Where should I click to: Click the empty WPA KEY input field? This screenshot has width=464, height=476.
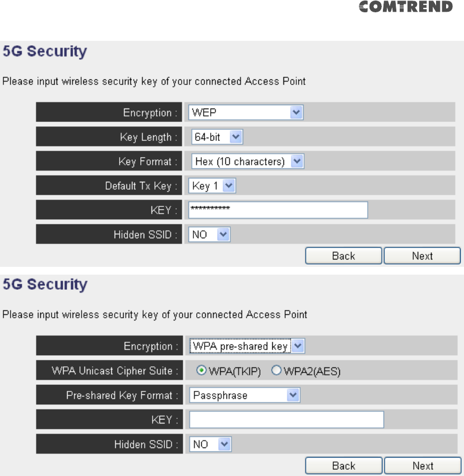pyautogui.click(x=286, y=420)
